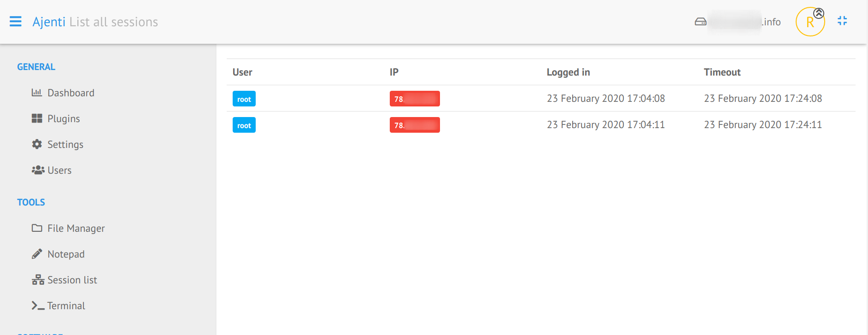The width and height of the screenshot is (868, 335).
Task: Click the Timeout column header
Action: (x=722, y=72)
